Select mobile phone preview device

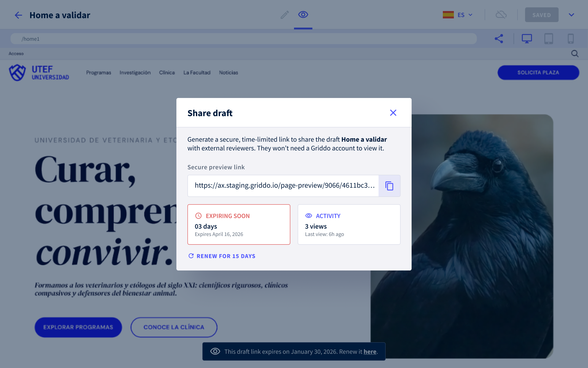tap(571, 38)
